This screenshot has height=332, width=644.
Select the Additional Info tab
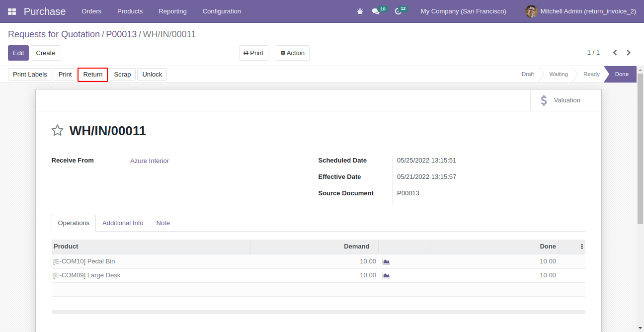[123, 223]
